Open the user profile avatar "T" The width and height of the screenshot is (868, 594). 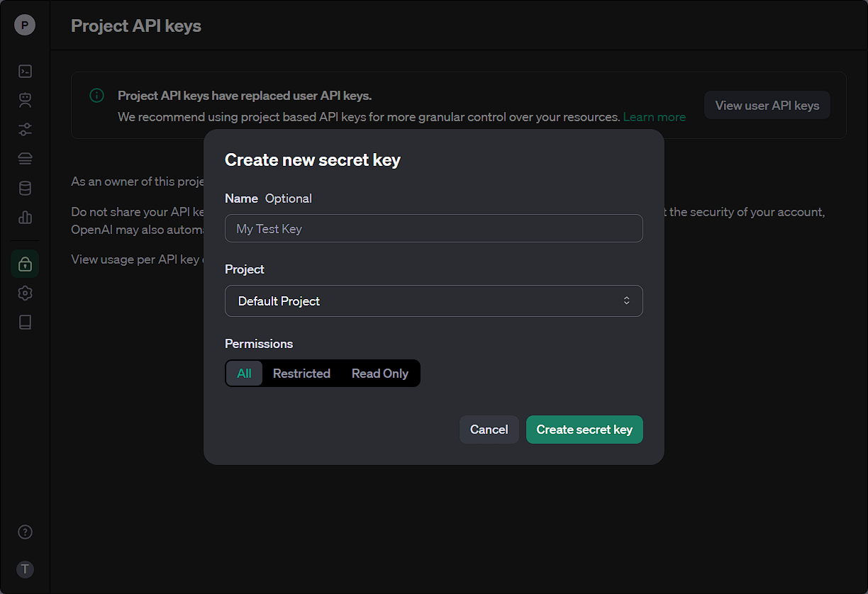click(x=25, y=569)
